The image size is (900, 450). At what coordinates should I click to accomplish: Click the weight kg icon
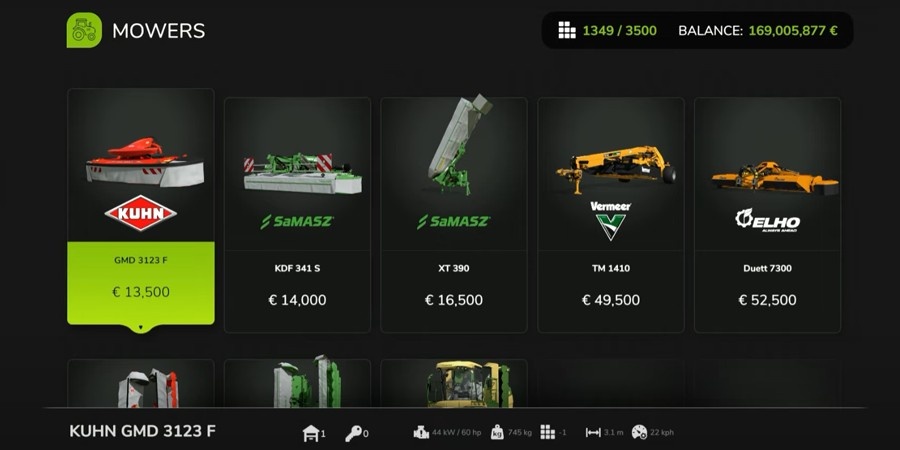coord(498,433)
